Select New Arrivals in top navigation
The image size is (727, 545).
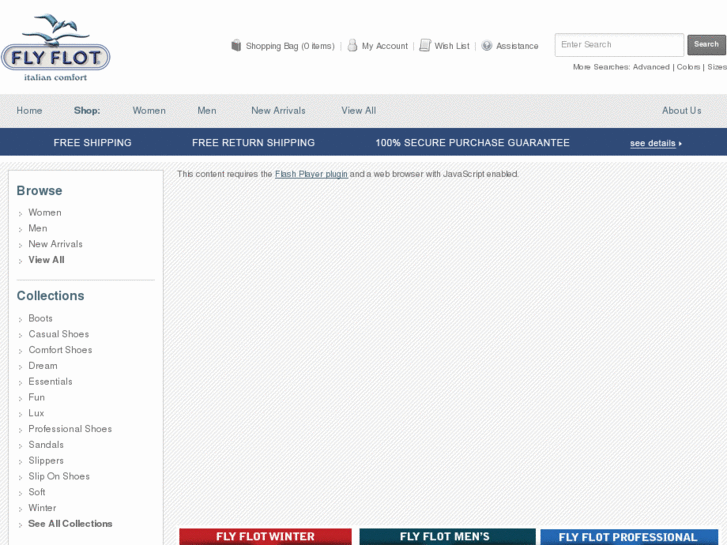278,110
